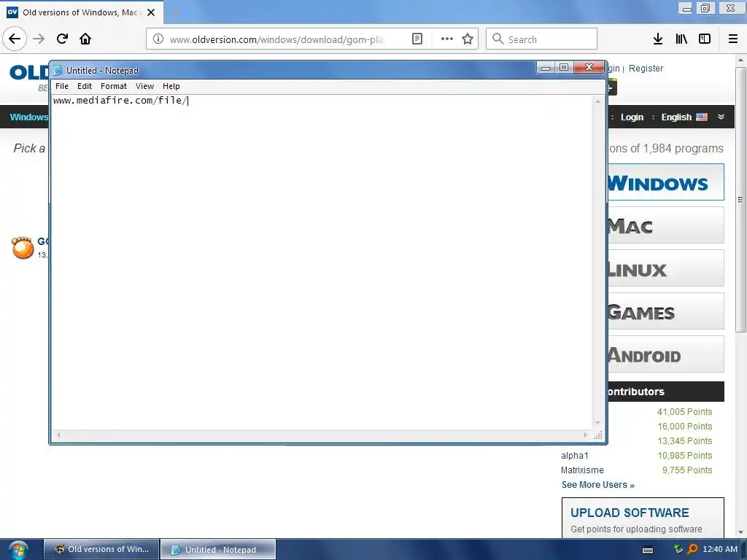Close the Old versions of Windows tab
This screenshot has height=560, width=747.
(151, 12)
